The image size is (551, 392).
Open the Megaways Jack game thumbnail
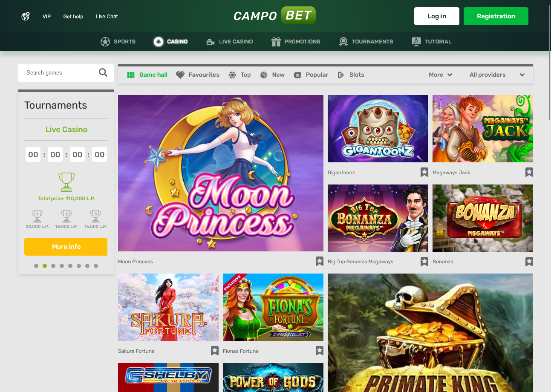pyautogui.click(x=483, y=129)
